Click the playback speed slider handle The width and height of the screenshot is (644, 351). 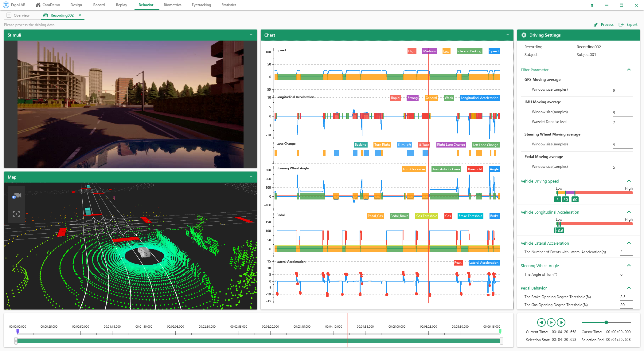[x=606, y=322]
